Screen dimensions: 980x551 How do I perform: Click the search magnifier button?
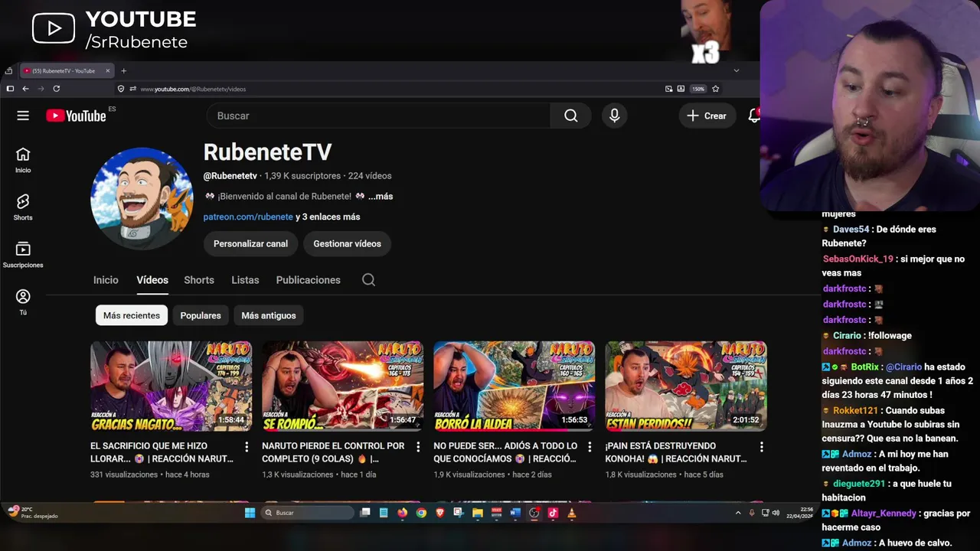coord(570,116)
